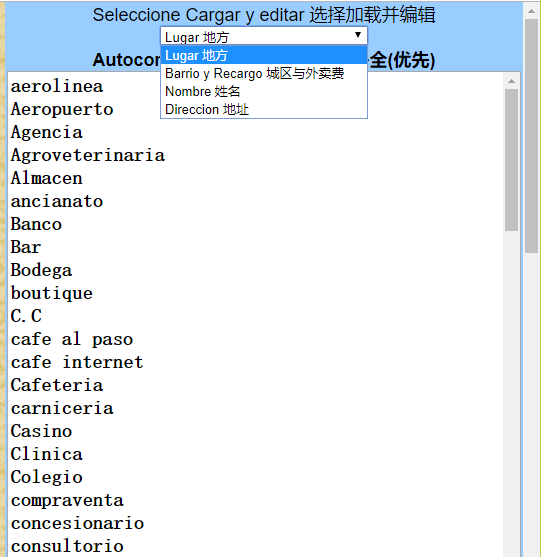Click the outer page scrollbar thumb
This screenshot has height=557, width=541.
click(531, 136)
